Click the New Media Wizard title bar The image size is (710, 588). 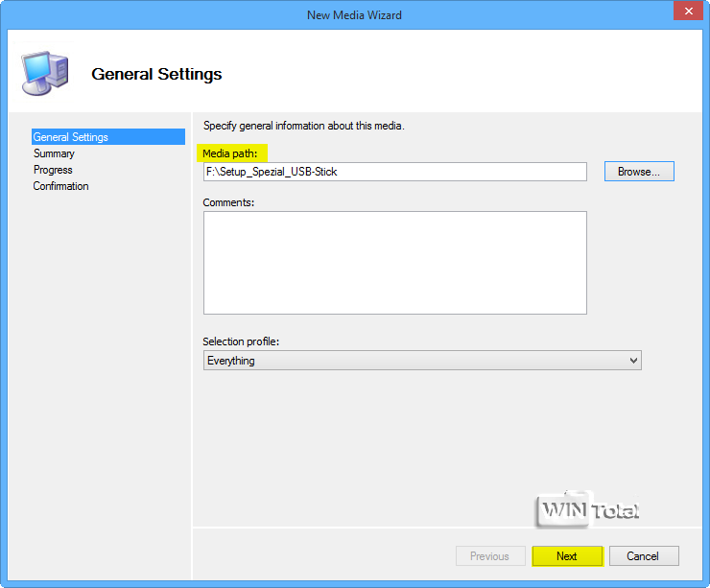[354, 14]
